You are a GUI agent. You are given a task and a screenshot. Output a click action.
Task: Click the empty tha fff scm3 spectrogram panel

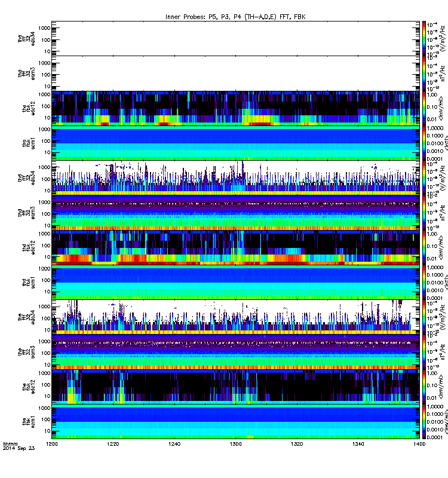[x=235, y=73]
